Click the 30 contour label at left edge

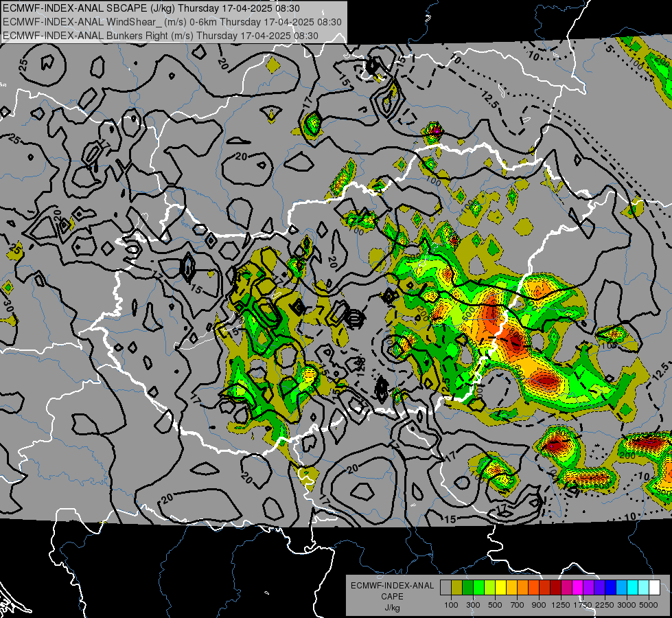point(8,306)
